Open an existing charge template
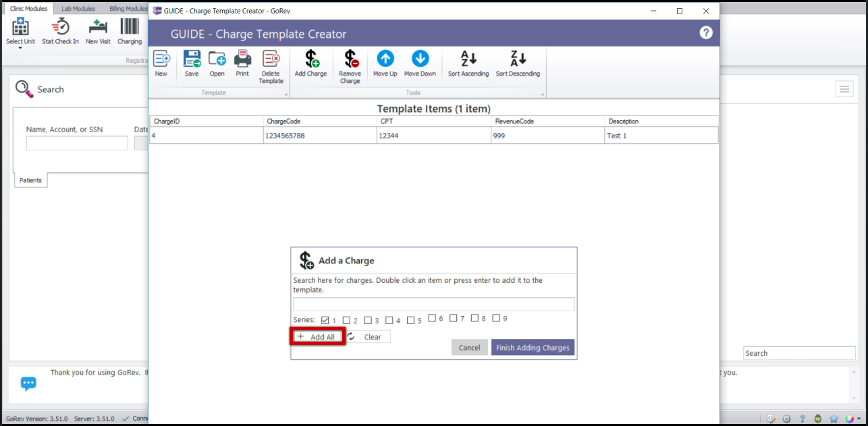 click(217, 63)
